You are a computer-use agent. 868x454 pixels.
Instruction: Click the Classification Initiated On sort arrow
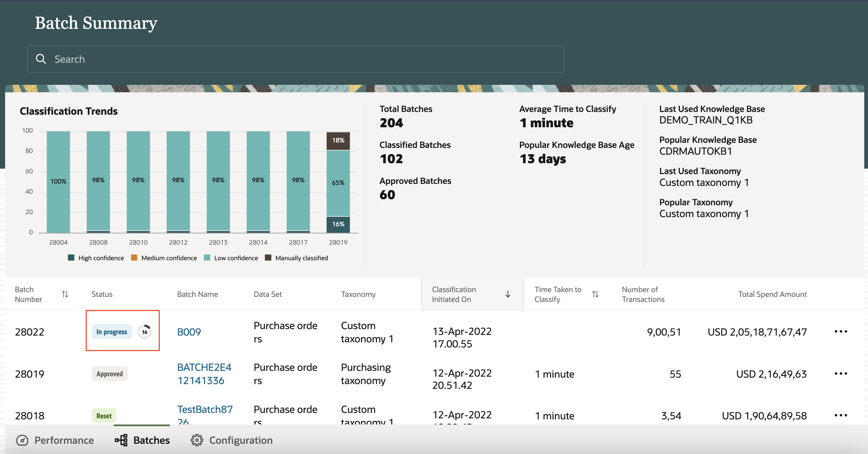[508, 294]
